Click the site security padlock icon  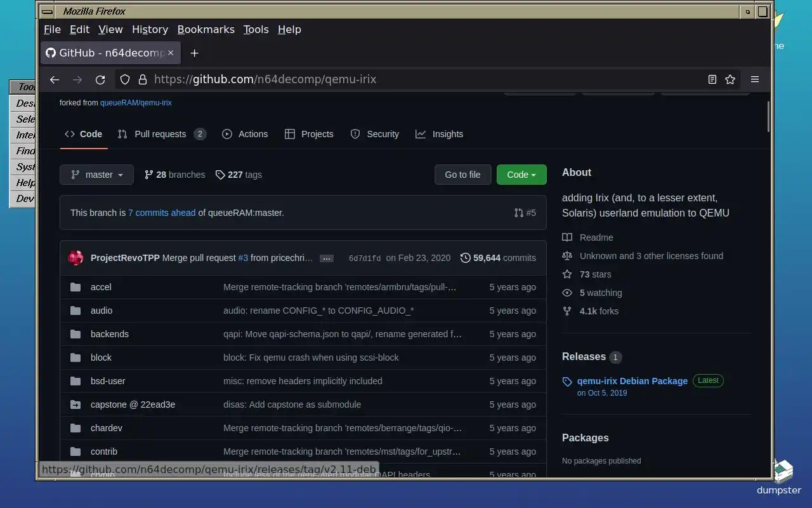pos(143,79)
